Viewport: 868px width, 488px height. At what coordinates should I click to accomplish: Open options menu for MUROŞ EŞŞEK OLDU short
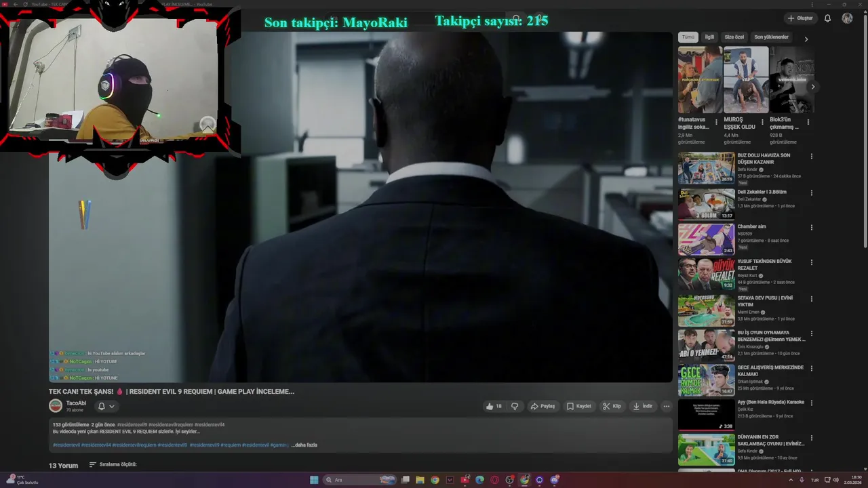[762, 123]
